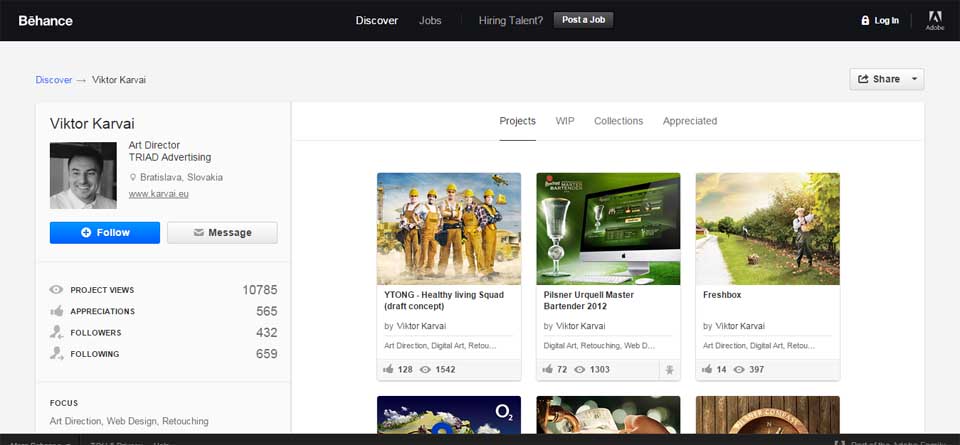Viewport: 960px width, 445px height.
Task: Click the thumbs-up icon under YTONG project
Action: (x=388, y=370)
